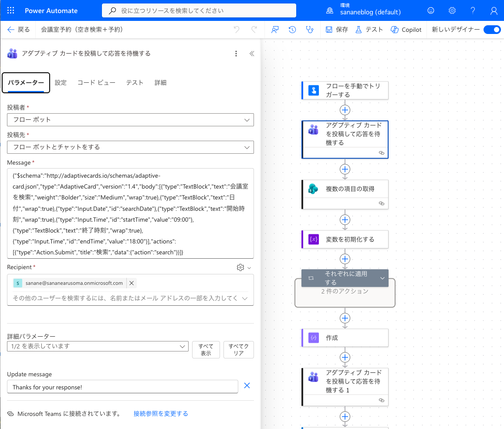Collapse the action panel with double chevron

(252, 54)
